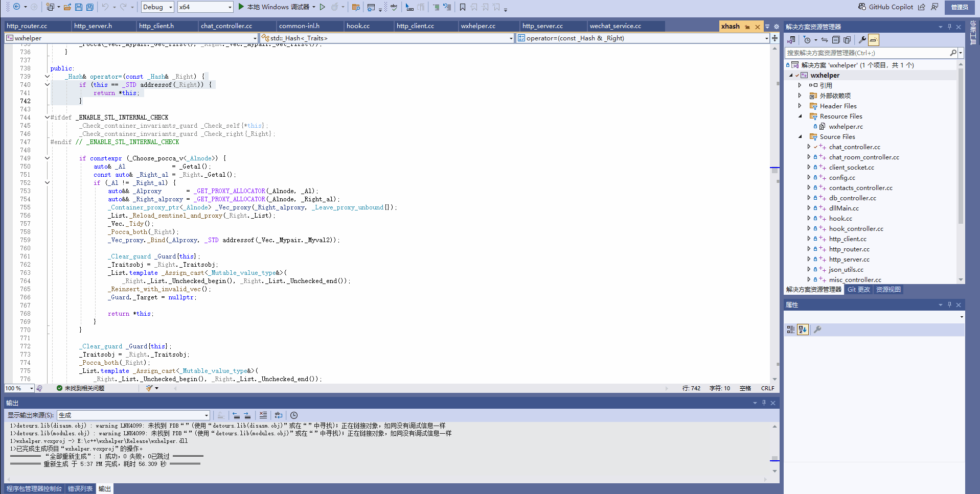
Task: Open the 错误列表 error list tab
Action: tap(80, 489)
